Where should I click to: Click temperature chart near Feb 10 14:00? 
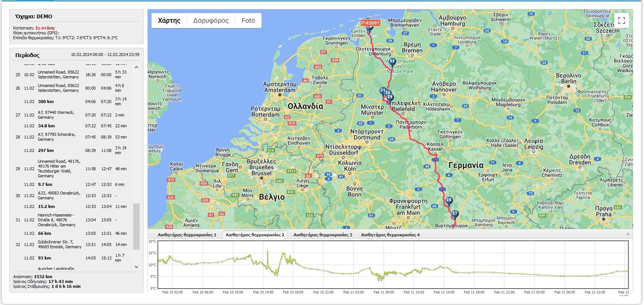pyautogui.click(x=262, y=265)
